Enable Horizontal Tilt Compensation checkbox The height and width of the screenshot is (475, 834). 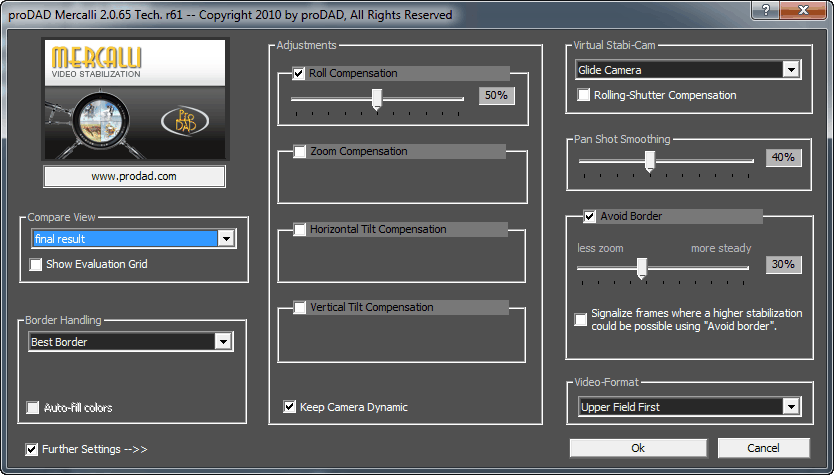click(300, 229)
